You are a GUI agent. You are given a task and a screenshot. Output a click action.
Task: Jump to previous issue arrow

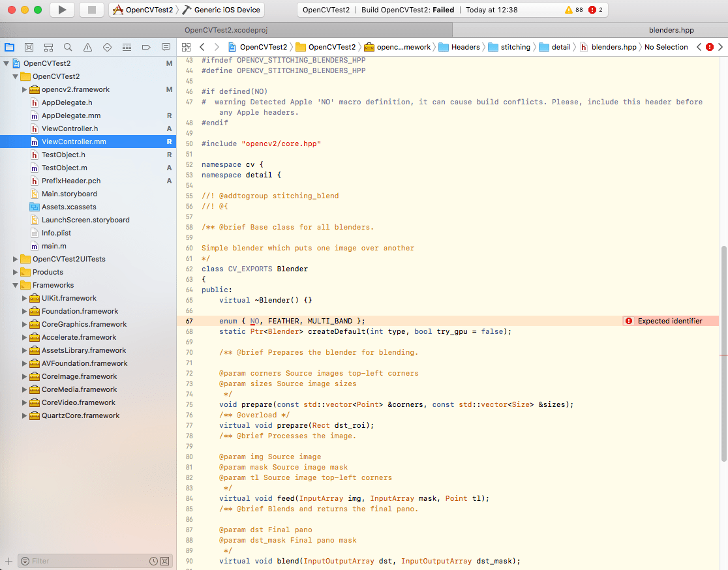699,47
